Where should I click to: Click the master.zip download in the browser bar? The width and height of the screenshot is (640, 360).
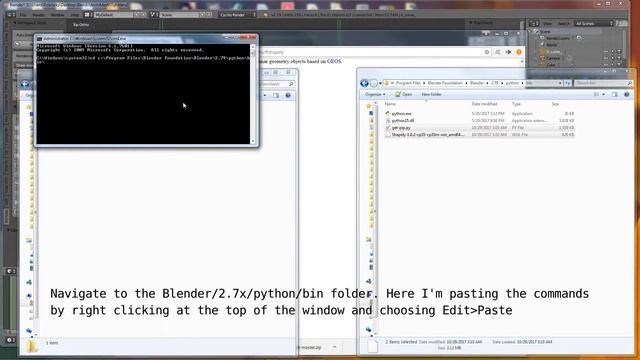309,347
